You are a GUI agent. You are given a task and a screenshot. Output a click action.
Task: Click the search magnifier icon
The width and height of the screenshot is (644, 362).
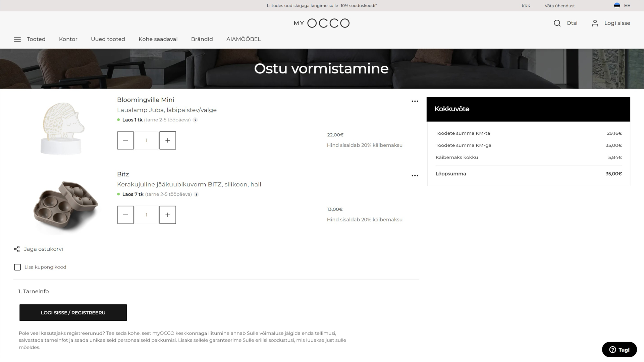pyautogui.click(x=557, y=23)
